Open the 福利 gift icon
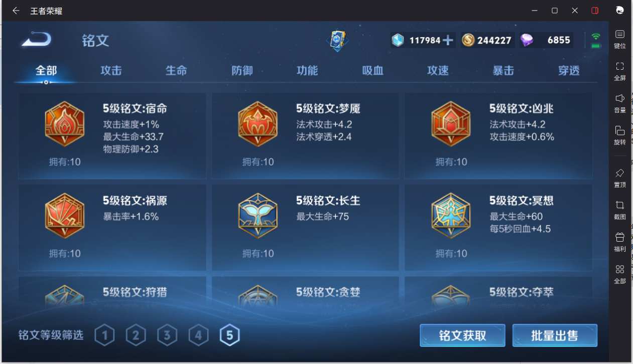 (620, 237)
